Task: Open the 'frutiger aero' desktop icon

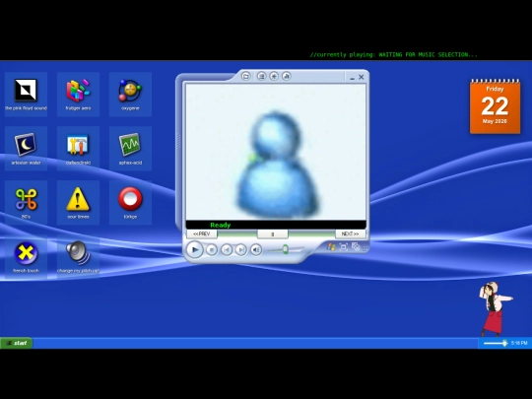Action: 78,94
